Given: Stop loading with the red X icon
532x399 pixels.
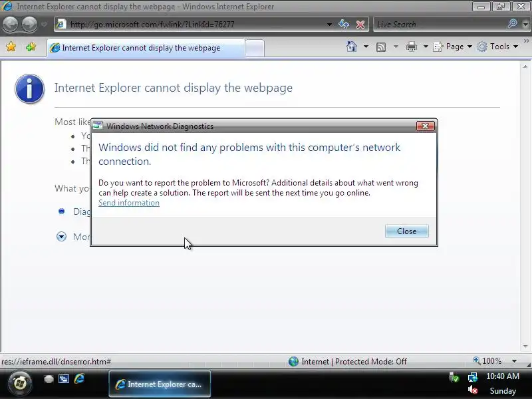Looking at the screenshot, I should point(360,25).
